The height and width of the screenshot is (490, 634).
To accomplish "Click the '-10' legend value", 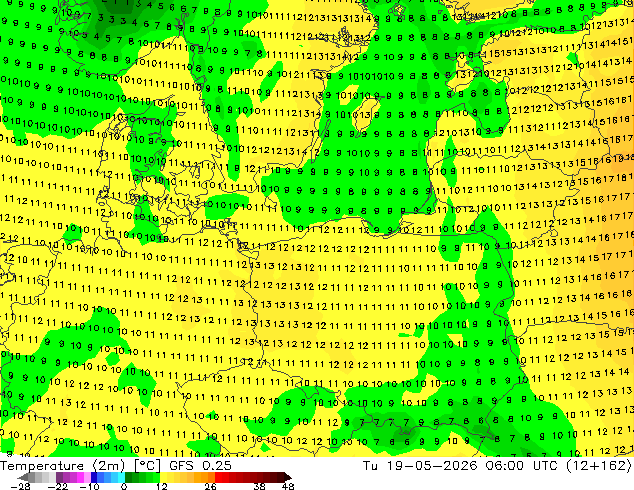I will (89, 486).
